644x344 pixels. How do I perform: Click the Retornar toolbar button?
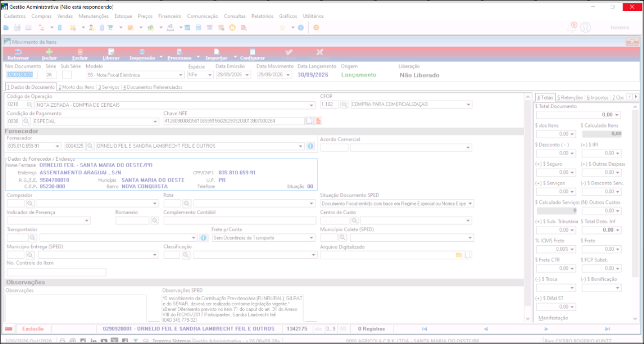pos(18,54)
